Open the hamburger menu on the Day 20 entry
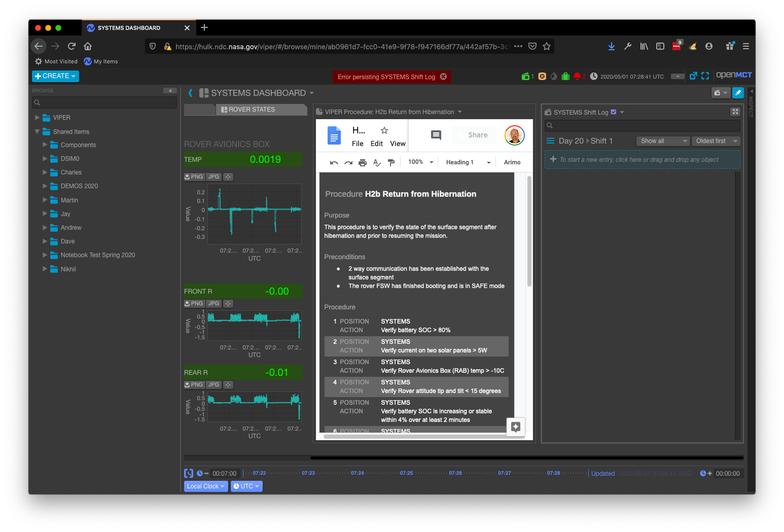Image resolution: width=784 pixels, height=532 pixels. click(550, 140)
